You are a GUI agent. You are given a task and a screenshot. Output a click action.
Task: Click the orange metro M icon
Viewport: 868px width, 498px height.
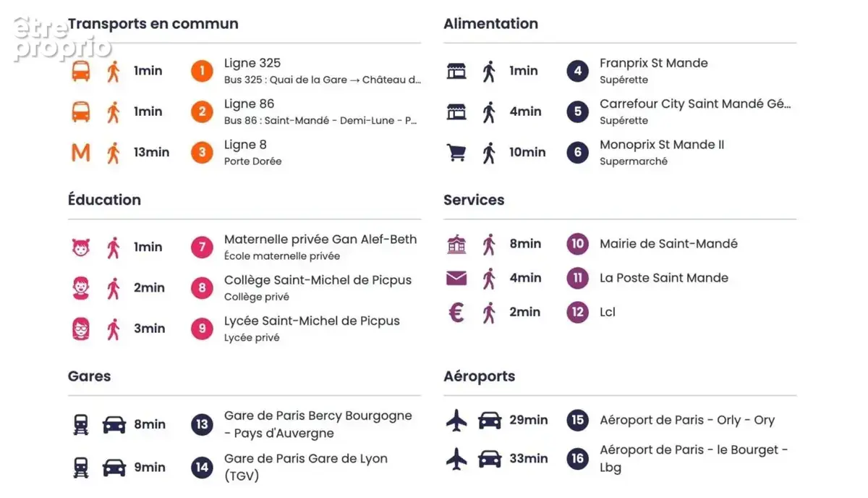point(81,153)
